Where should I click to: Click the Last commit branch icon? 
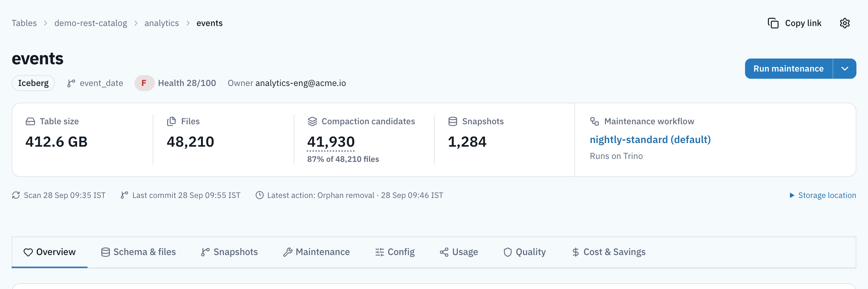click(x=124, y=195)
